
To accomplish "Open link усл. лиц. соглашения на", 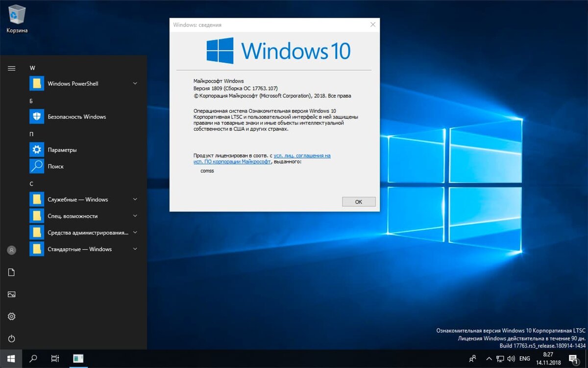I will [x=302, y=156].
